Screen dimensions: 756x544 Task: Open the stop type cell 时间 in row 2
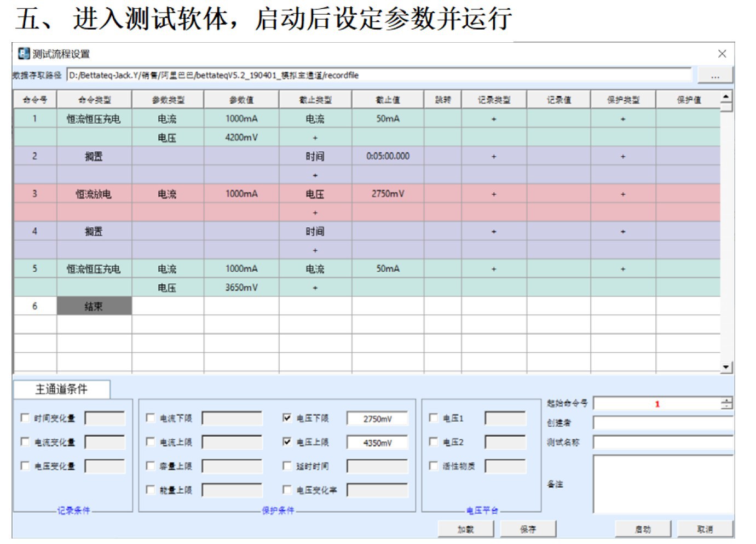point(315,157)
